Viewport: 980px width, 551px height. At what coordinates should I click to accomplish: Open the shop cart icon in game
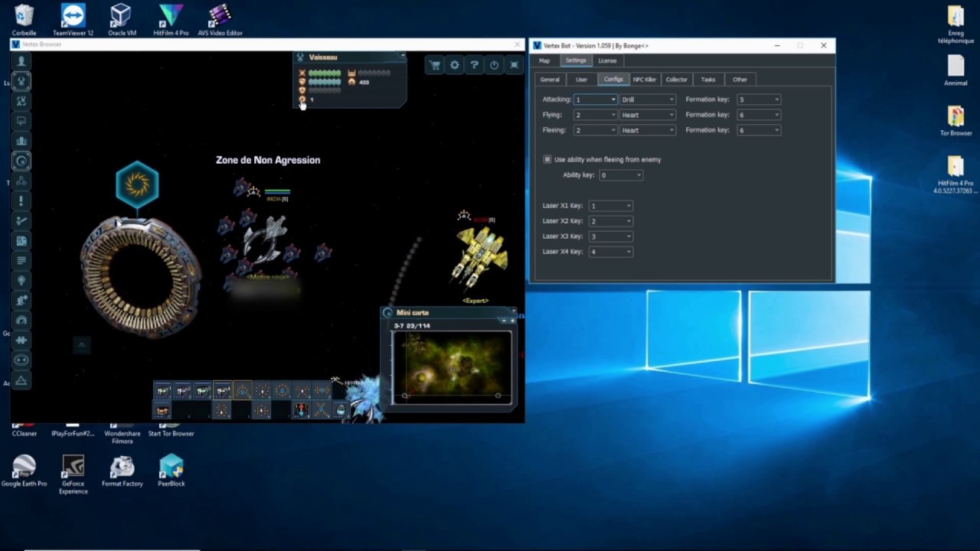click(435, 66)
